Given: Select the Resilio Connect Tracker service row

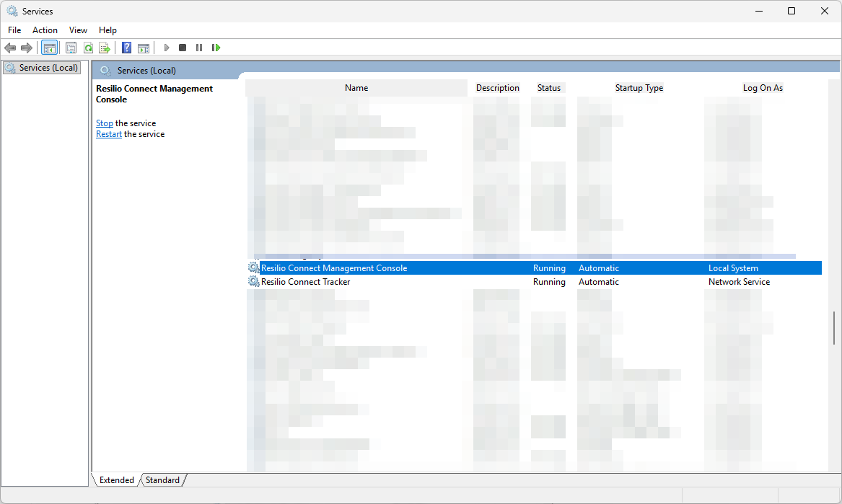Looking at the screenshot, I should pyautogui.click(x=306, y=282).
